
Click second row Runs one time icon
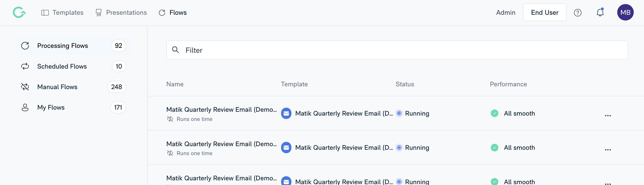[x=170, y=153]
